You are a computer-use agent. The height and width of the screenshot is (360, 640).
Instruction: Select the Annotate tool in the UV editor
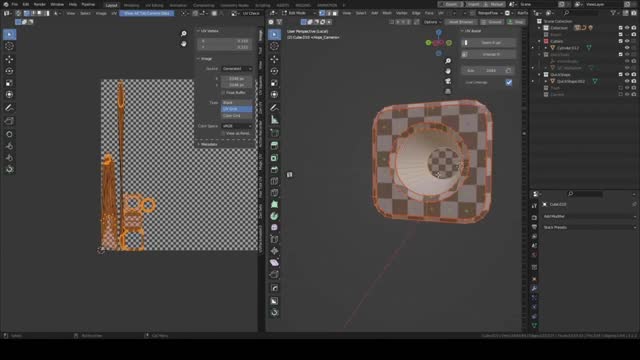[9, 108]
